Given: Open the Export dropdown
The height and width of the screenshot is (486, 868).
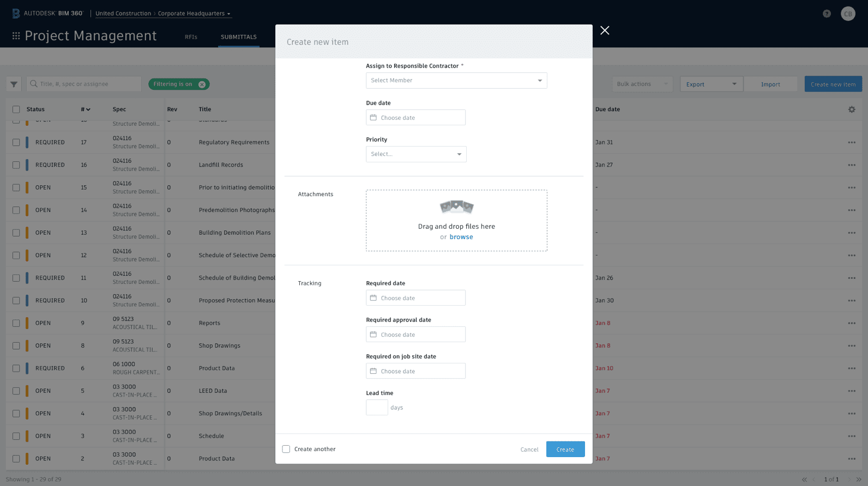Looking at the screenshot, I should coord(712,84).
